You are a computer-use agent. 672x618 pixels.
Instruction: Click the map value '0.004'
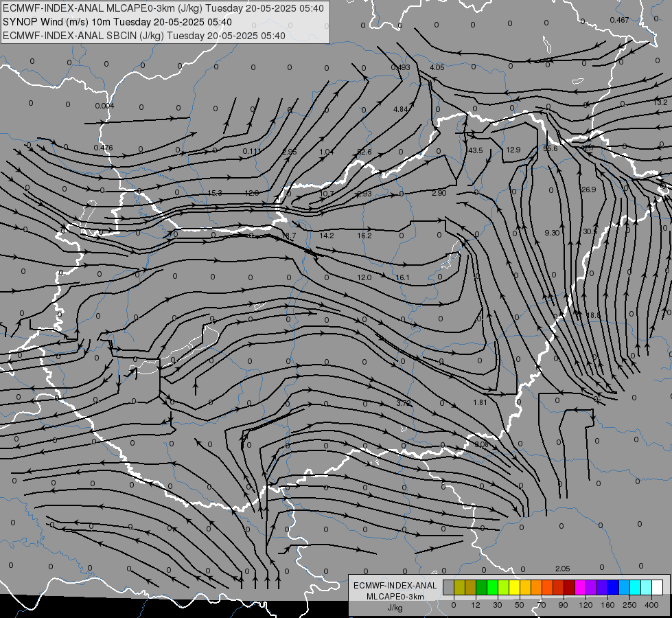pos(104,106)
